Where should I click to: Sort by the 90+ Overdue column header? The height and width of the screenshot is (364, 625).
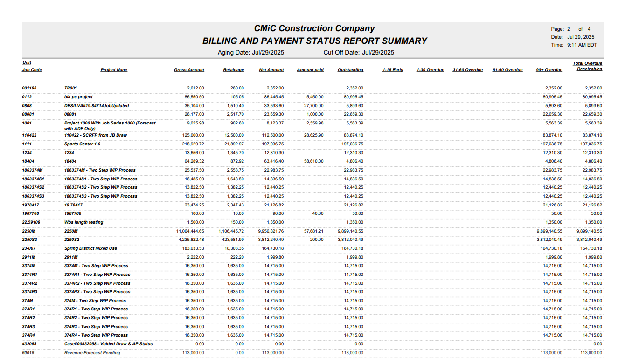(x=550, y=69)
